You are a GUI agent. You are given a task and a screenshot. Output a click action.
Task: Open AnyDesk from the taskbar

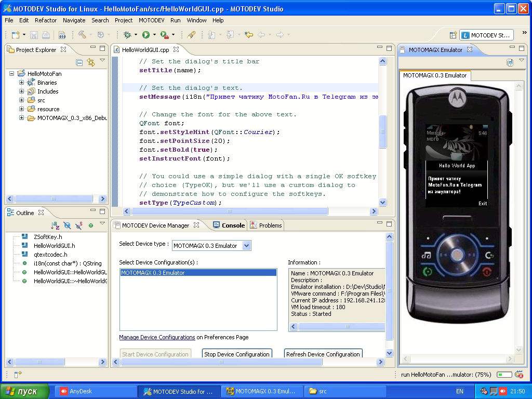(96, 391)
